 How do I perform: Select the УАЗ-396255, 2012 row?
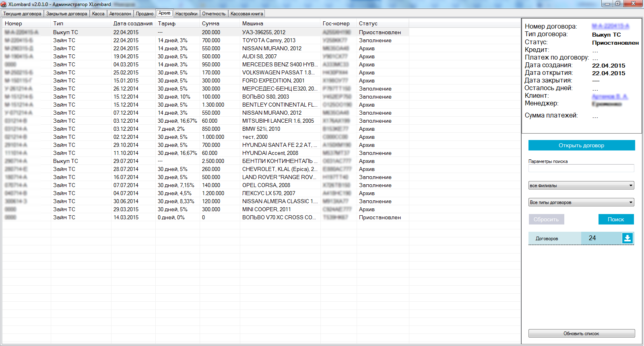[206, 32]
